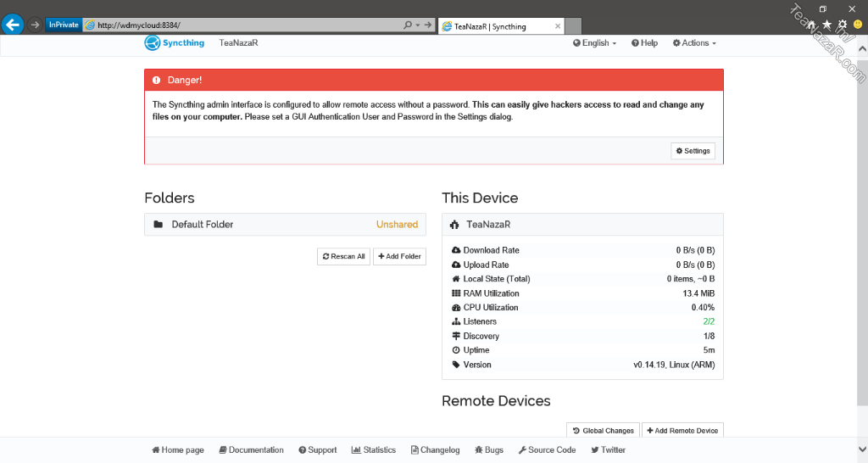Viewport: 868px width, 463px height.
Task: Click the 1/8 Discovery value
Action: click(x=709, y=336)
